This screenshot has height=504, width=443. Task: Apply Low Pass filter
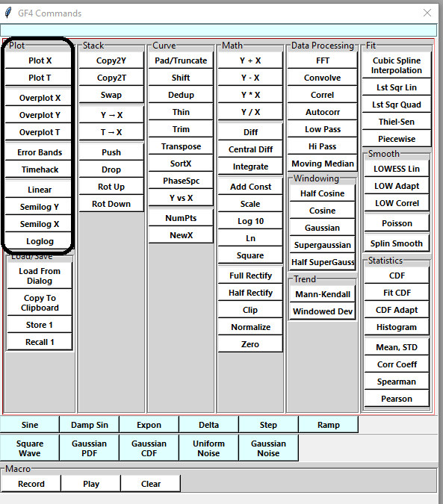323,129
